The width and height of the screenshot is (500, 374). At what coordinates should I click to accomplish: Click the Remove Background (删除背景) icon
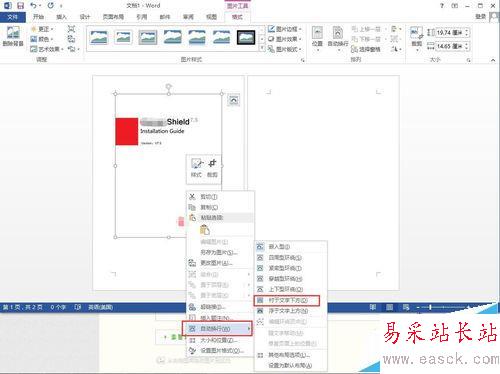(13, 33)
